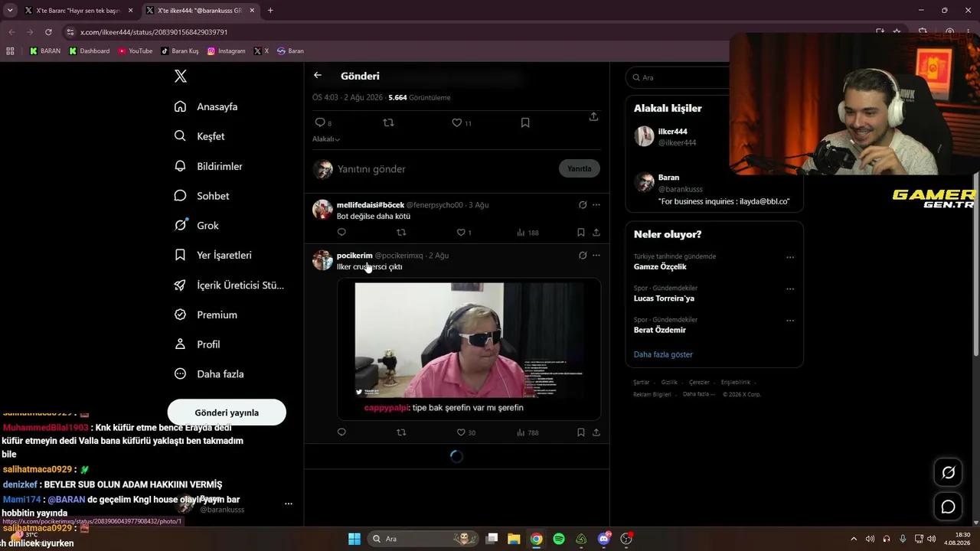The height and width of the screenshot is (551, 980).
Task: Open more options on mellifedaisi reply
Action: point(596,205)
